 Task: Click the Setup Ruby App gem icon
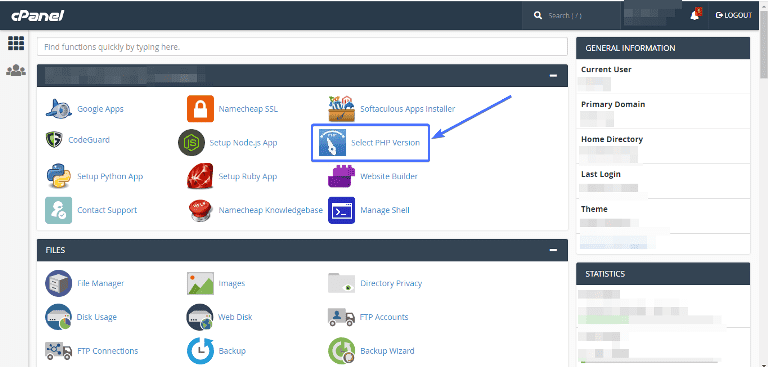[200, 176]
